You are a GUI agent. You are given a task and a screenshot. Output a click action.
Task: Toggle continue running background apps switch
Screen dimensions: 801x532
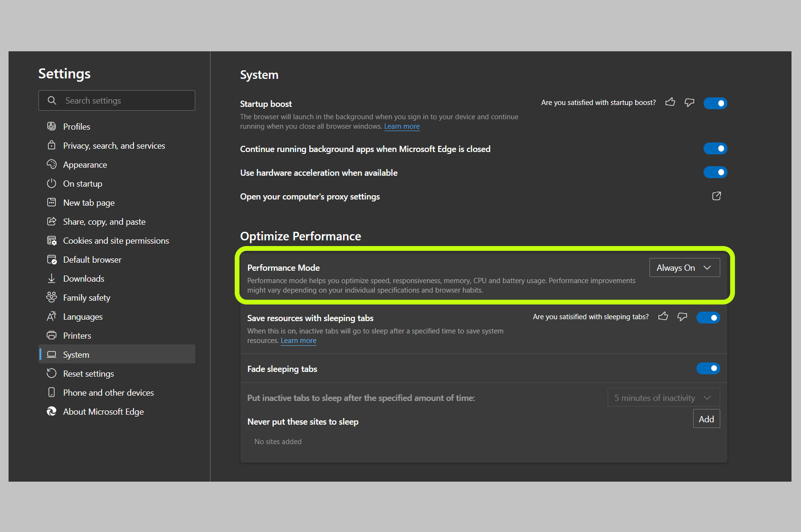pos(715,149)
